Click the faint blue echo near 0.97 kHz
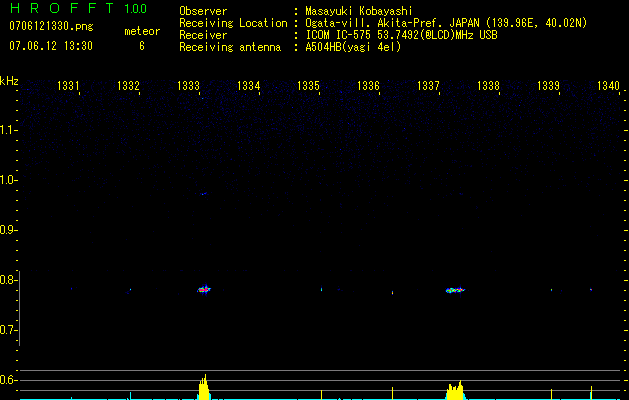Image resolution: width=629 pixels, height=400 pixels. 203,194
